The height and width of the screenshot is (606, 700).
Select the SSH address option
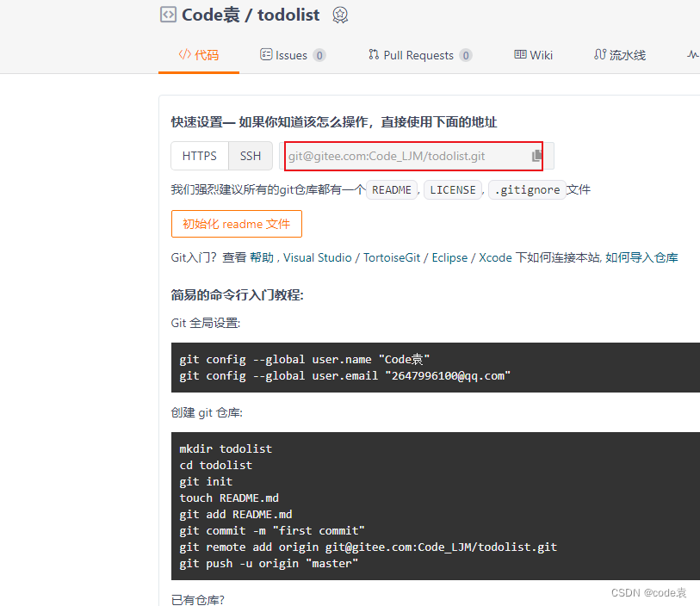tap(251, 156)
